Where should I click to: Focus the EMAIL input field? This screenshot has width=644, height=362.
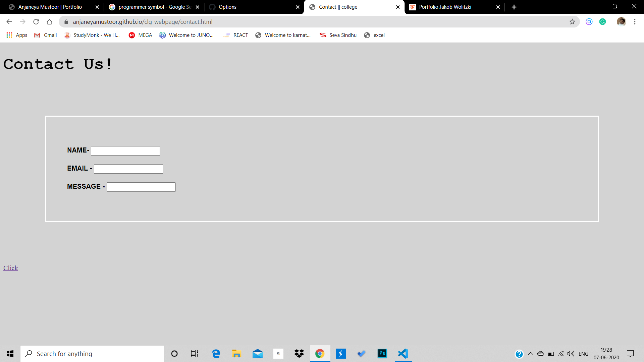tap(128, 169)
